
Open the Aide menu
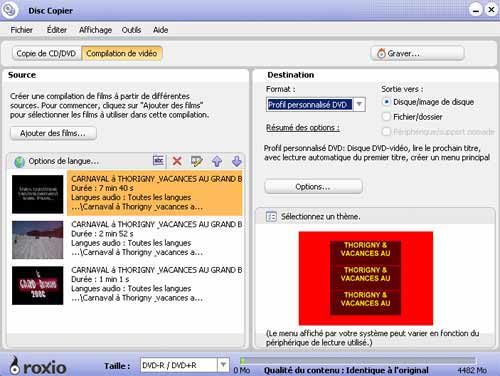pos(160,30)
